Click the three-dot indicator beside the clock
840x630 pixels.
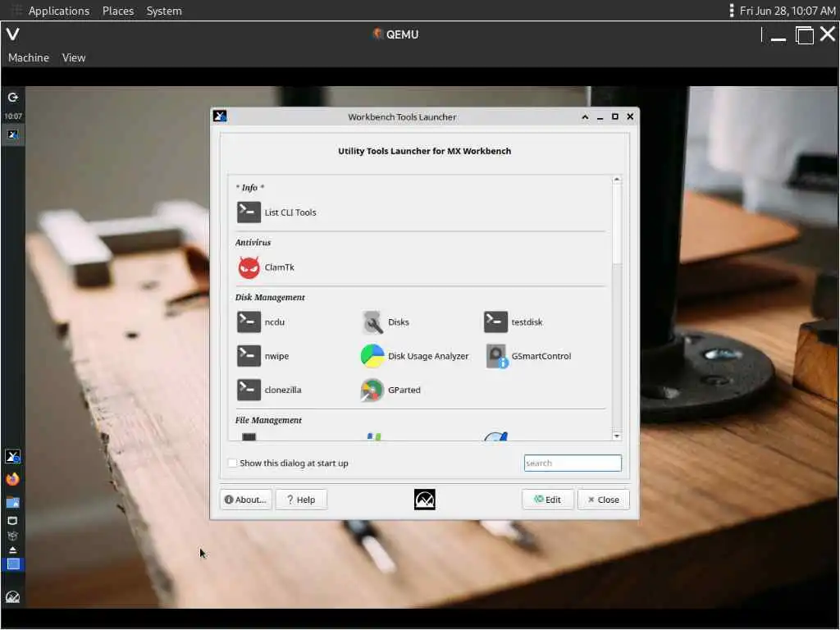point(731,11)
